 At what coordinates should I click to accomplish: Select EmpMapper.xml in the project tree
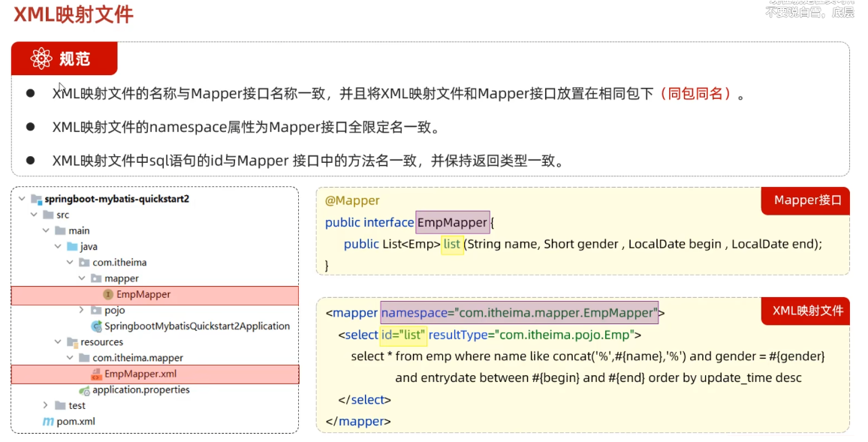pos(155,374)
